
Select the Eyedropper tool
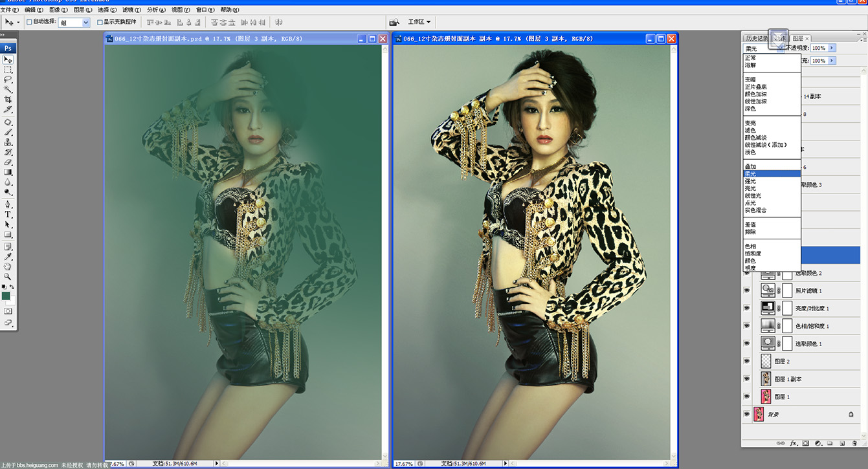8,256
